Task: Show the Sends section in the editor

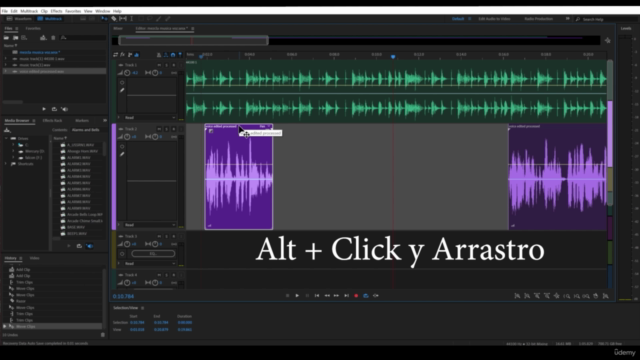Action: [x=130, y=55]
